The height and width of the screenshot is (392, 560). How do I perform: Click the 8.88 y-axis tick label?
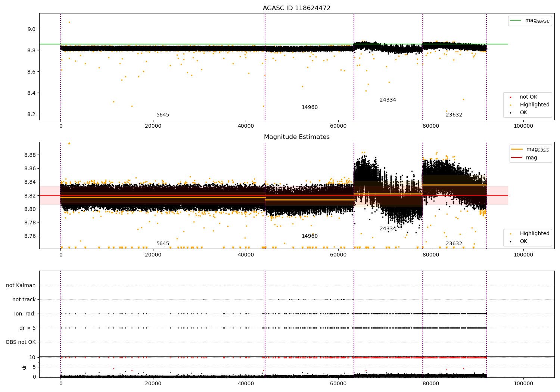[x=30, y=155]
